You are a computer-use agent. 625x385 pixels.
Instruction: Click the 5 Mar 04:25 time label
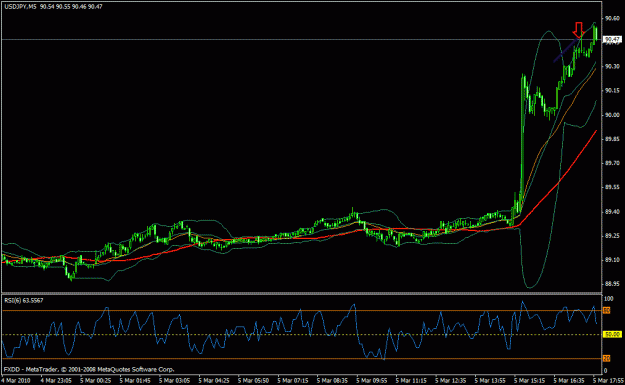tap(214, 381)
